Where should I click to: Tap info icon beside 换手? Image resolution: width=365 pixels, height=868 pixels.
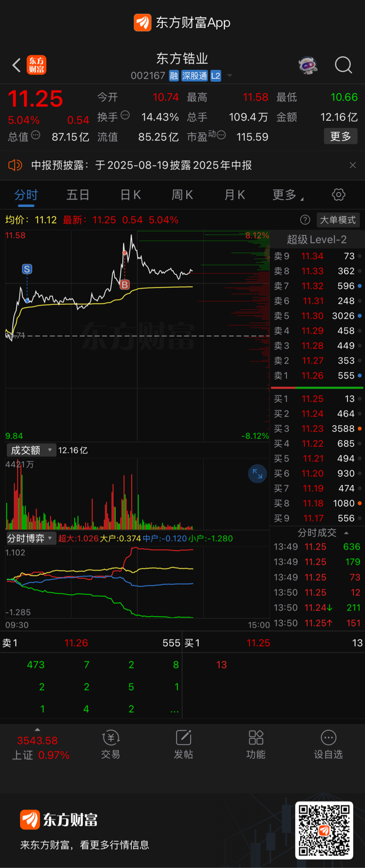point(125,115)
